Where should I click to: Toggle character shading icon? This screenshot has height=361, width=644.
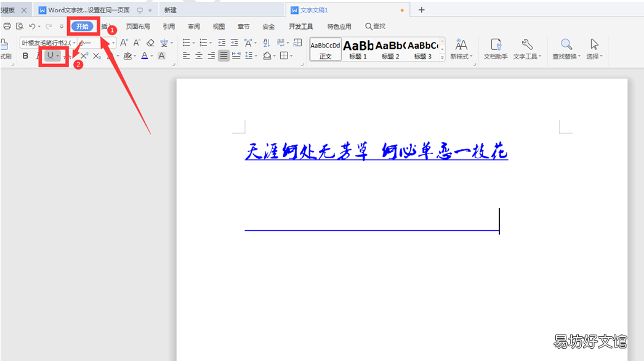click(162, 56)
